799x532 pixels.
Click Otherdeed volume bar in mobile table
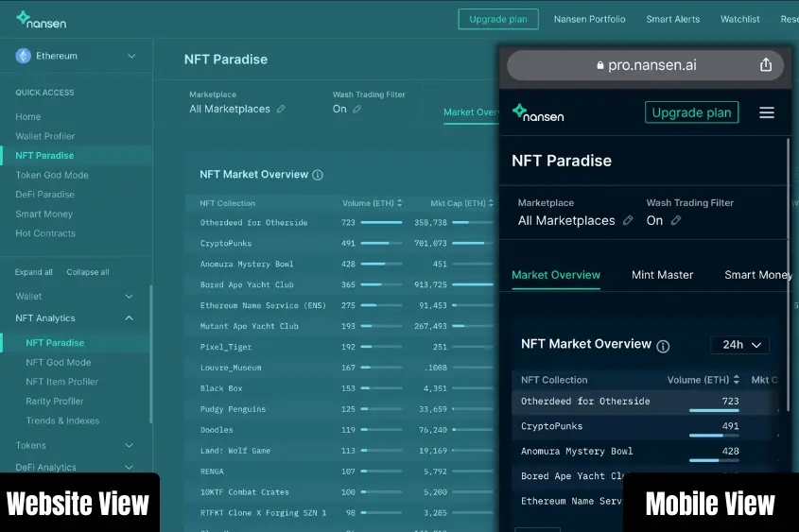(x=714, y=410)
